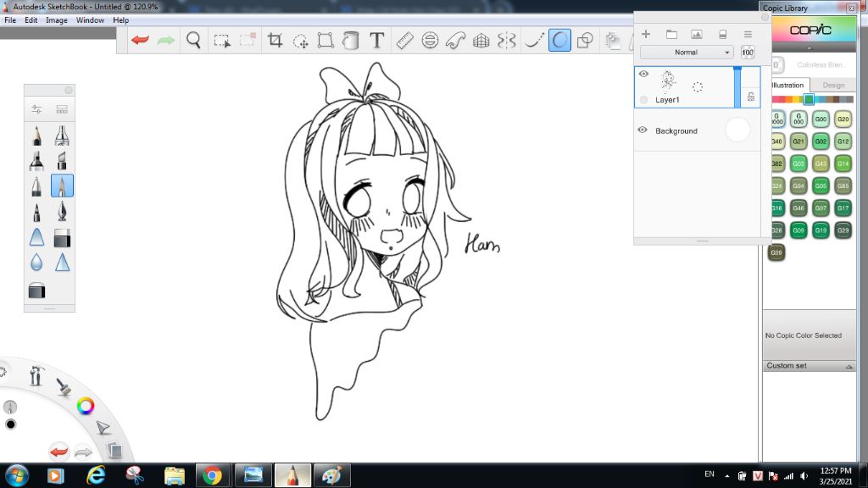
Task: Pick Copic color G99 swatch
Action: pos(776,252)
